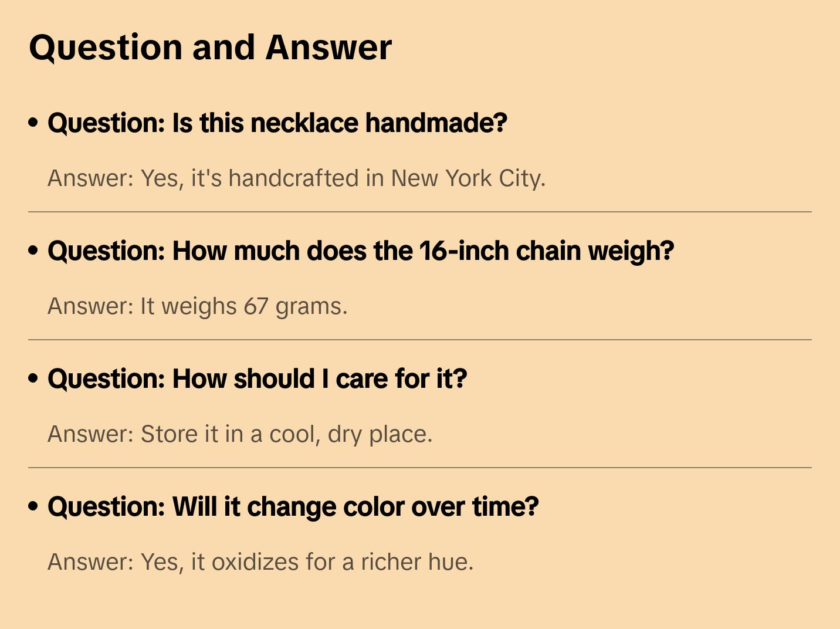Click the answer about oxidizing for richer hue
The width and height of the screenshot is (840, 629).
click(260, 562)
